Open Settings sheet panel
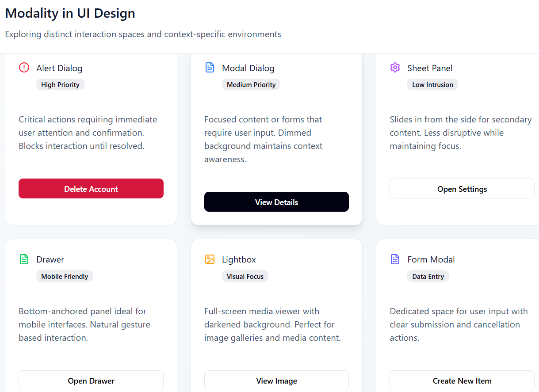 pyautogui.click(x=462, y=189)
